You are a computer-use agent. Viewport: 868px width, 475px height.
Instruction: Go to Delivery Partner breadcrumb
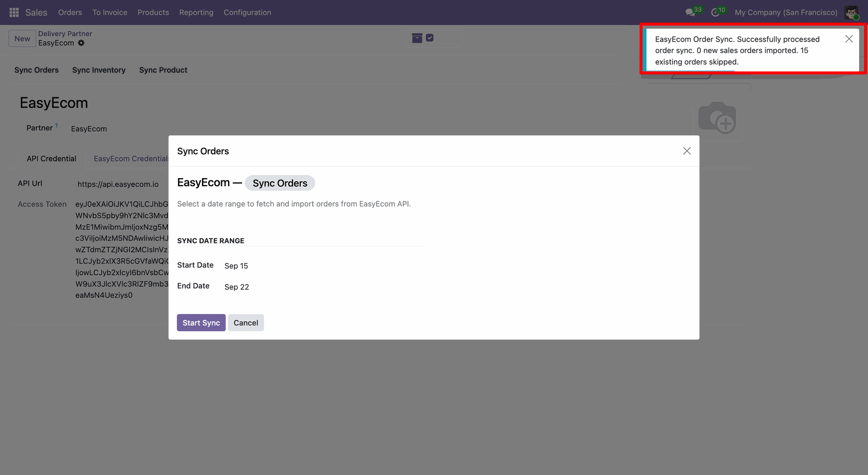(65, 33)
